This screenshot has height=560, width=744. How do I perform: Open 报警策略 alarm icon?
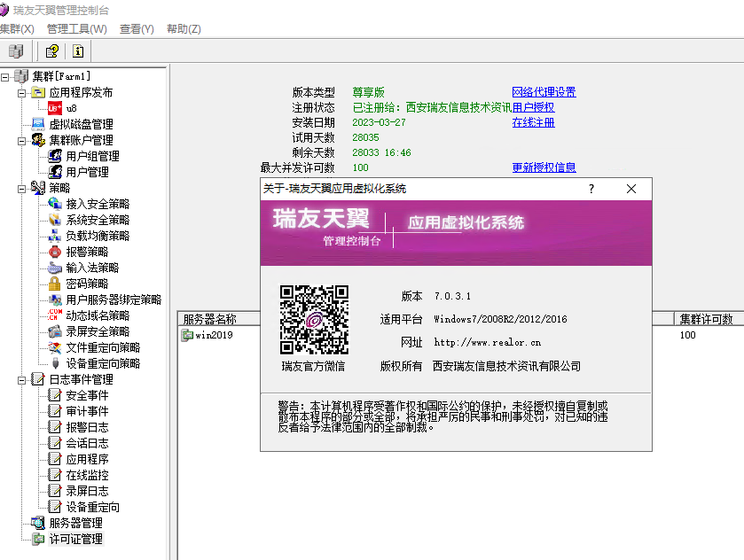[x=55, y=252]
